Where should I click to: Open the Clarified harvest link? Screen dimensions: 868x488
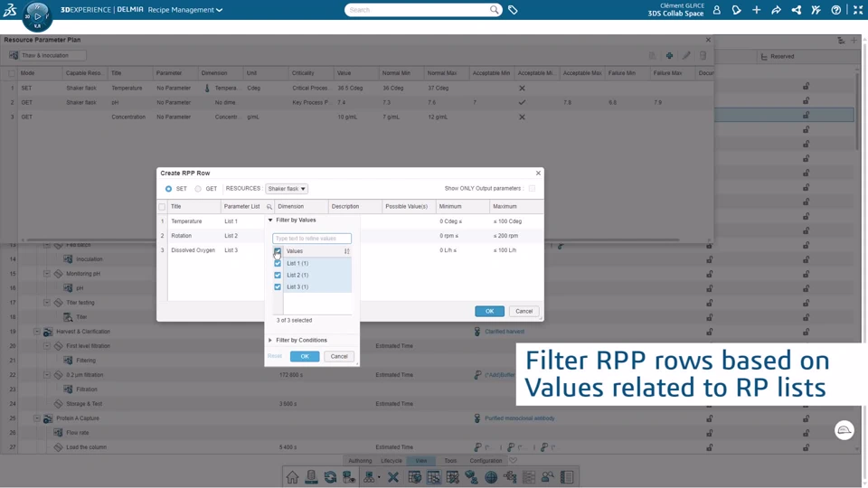point(505,332)
